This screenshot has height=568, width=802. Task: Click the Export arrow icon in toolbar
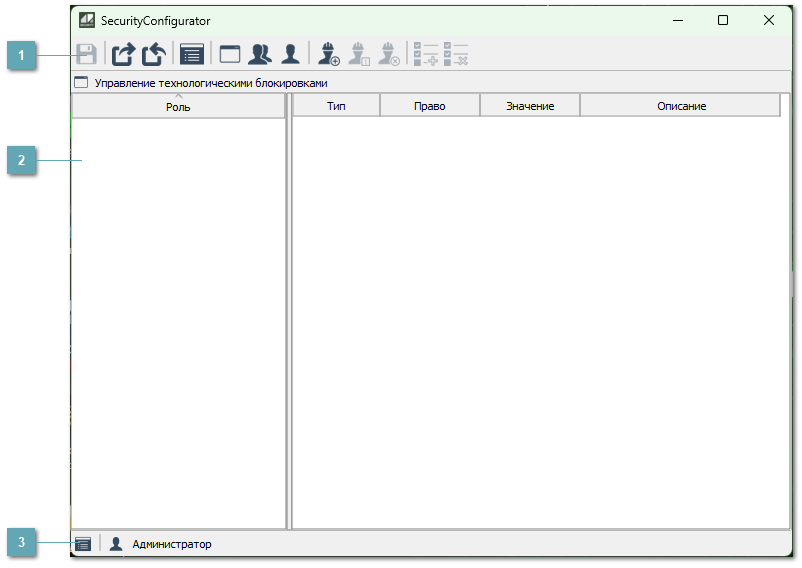123,54
